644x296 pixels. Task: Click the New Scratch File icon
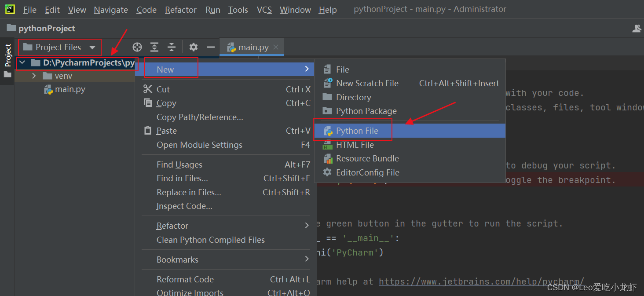(x=328, y=83)
